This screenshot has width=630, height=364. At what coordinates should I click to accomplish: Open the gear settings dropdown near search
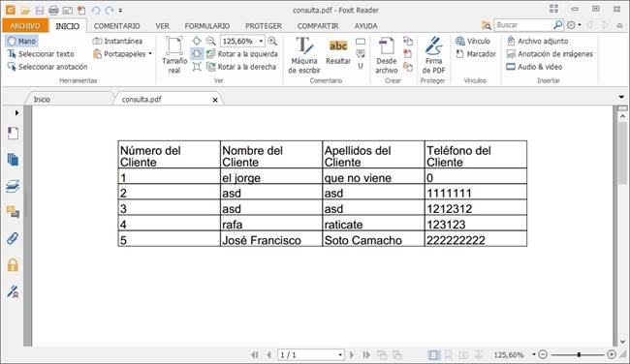574,25
